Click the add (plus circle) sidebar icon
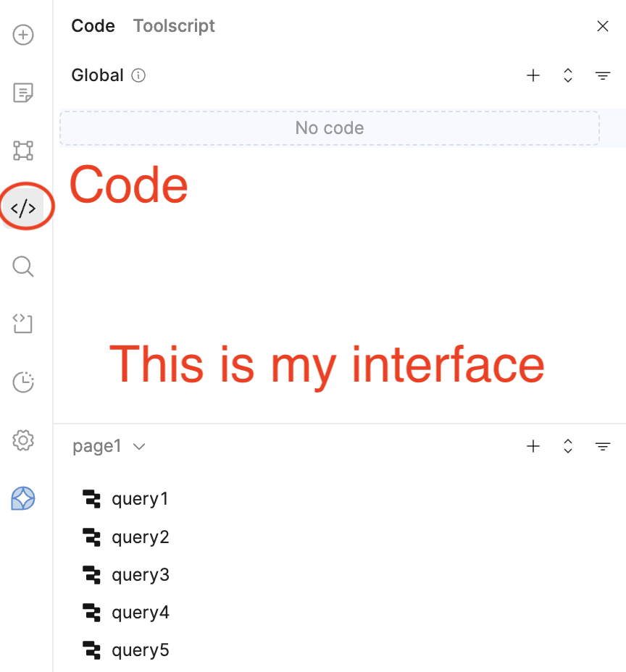The image size is (626, 672). pos(23,35)
